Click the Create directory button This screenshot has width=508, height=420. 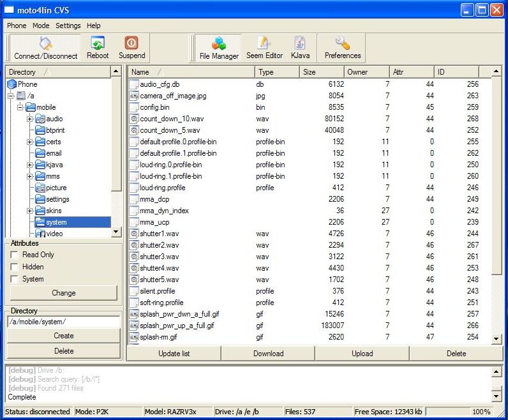click(x=64, y=336)
